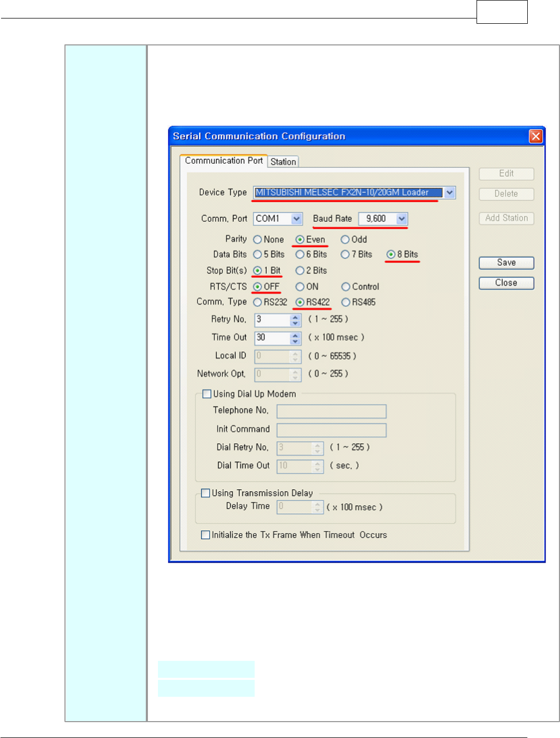Select Parity Odd radio button
The width and height of the screenshot is (560, 738).
tap(345, 240)
